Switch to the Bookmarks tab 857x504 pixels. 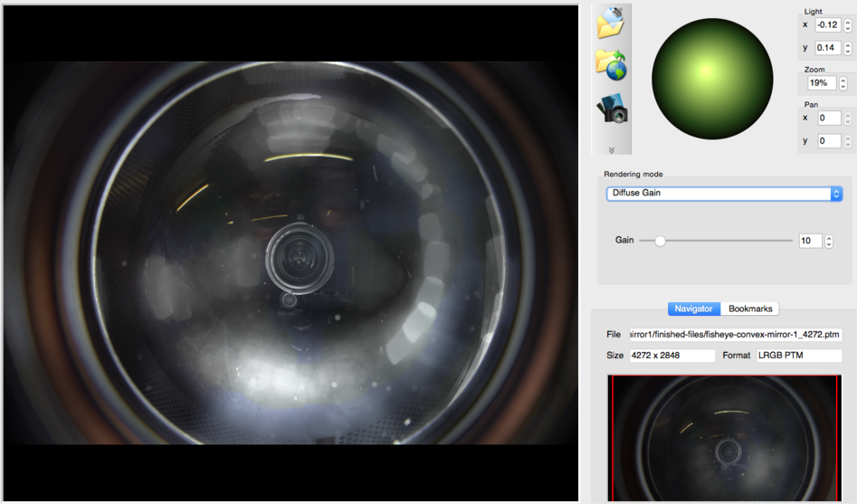pos(750,309)
